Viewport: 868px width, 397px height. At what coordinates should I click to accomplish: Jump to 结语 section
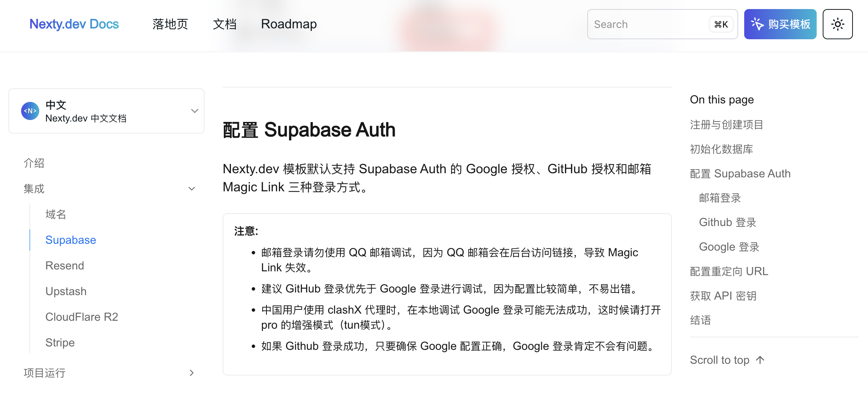[x=700, y=320]
